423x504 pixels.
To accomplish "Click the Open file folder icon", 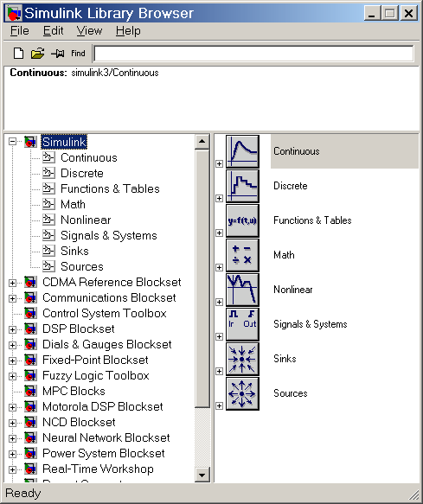I will point(38,53).
